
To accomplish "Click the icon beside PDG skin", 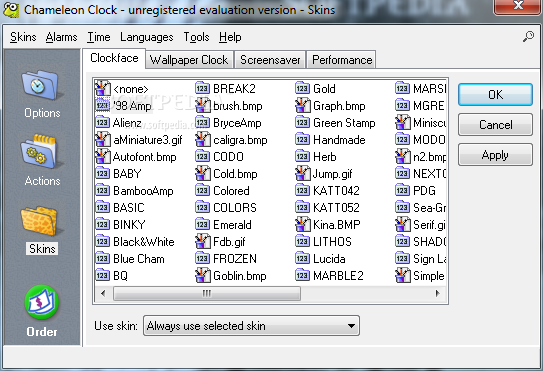I will coord(402,191).
